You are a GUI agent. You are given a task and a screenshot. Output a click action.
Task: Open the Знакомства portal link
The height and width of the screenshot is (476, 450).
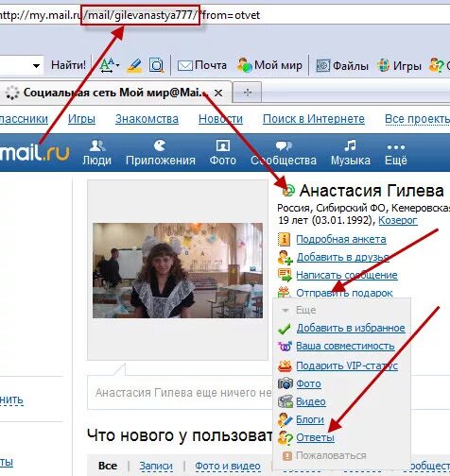pos(147,119)
